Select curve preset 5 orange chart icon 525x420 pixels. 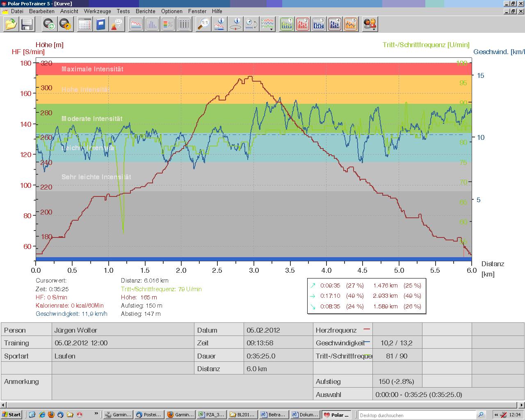click(351, 25)
